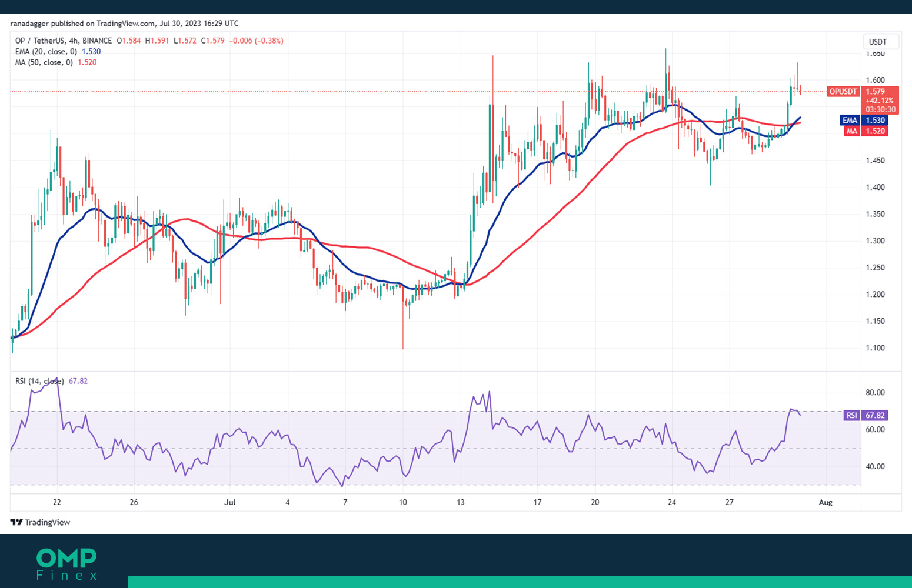This screenshot has height=588, width=912.
Task: Click the -0.006 (-0.38%) change value
Action: click(257, 41)
